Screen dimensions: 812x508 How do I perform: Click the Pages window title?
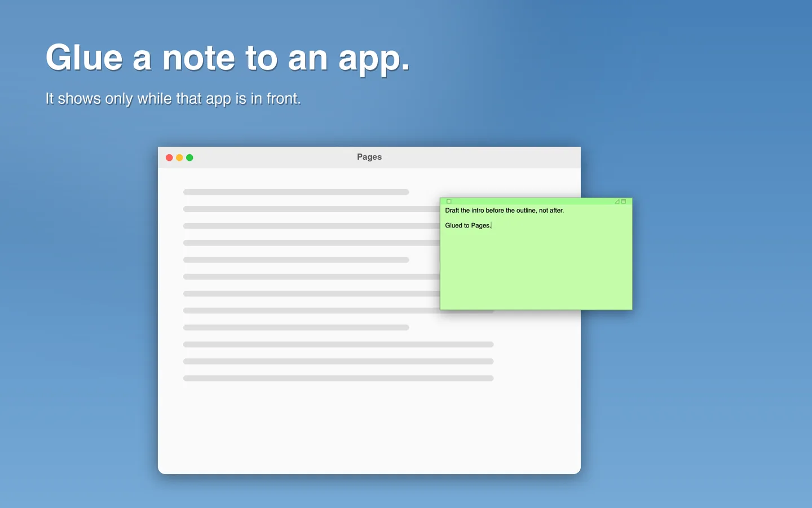369,157
